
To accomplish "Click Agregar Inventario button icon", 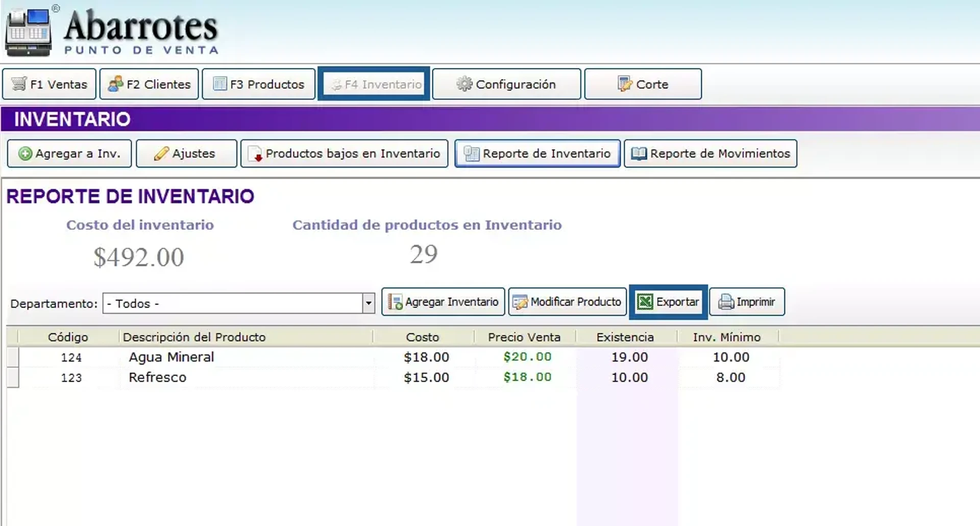I will pyautogui.click(x=395, y=302).
